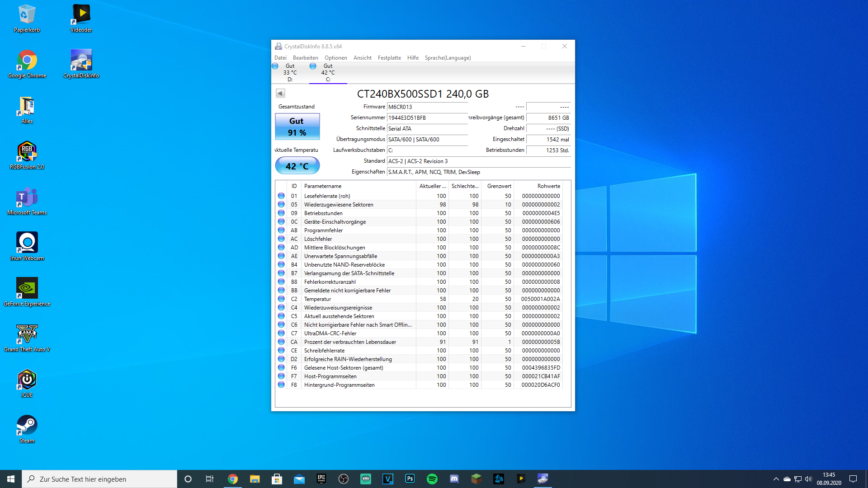Screen dimensions: 868x488
Task: Open the Datei menu
Action: 280,58
